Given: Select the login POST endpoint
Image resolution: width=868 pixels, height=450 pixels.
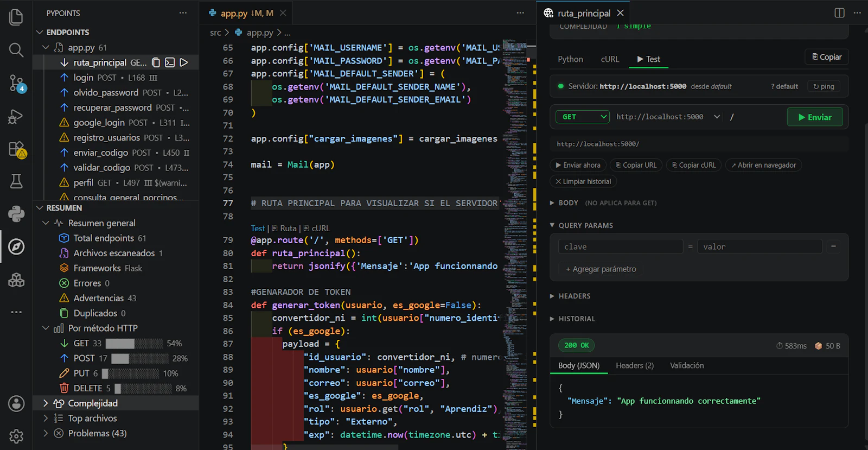Looking at the screenshot, I should click(116, 78).
